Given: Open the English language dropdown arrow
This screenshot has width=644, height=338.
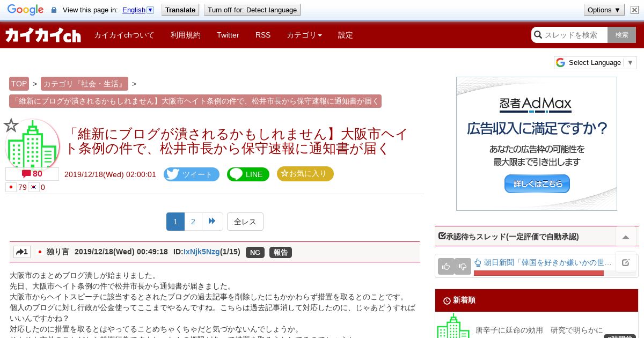Looking at the screenshot, I should tap(150, 10).
